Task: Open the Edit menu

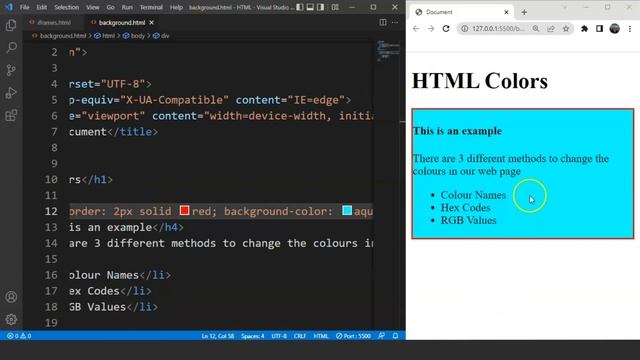Action: [42, 7]
